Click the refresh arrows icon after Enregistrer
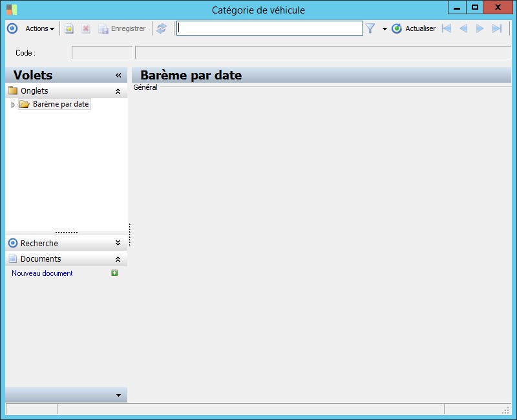This screenshot has width=517, height=420. pos(162,28)
